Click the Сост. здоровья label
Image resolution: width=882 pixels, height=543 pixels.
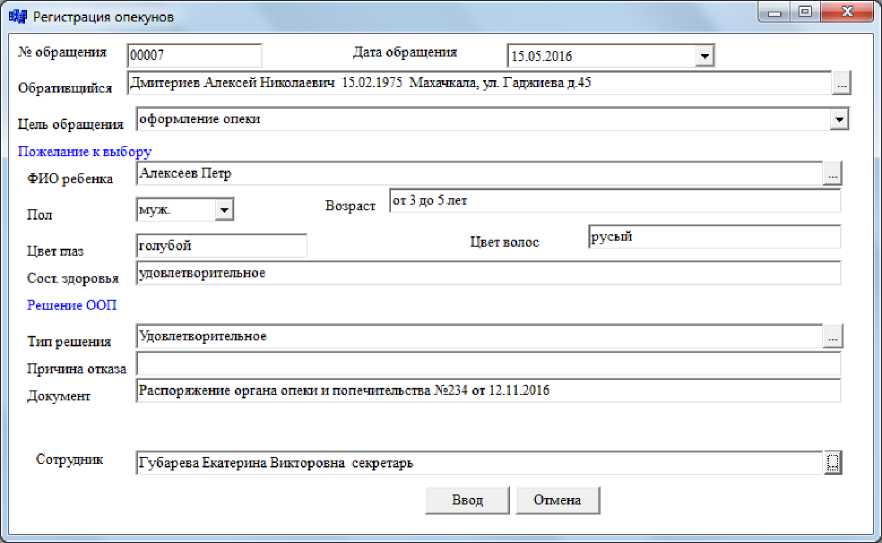click(x=73, y=279)
